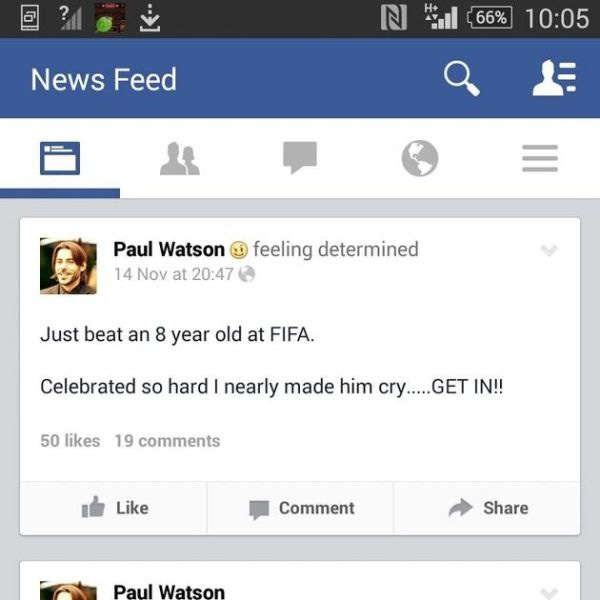Tap the search magnifier icon
Viewport: 600px width, 600px height.
pyautogui.click(x=461, y=78)
